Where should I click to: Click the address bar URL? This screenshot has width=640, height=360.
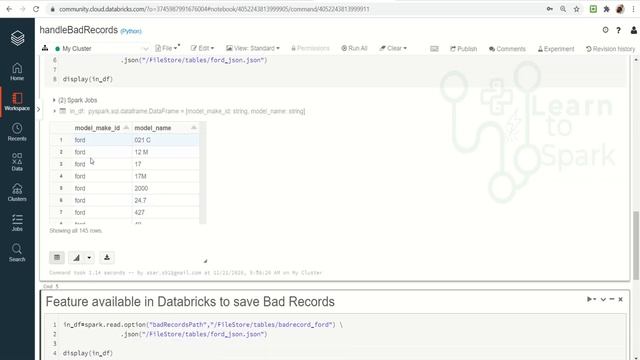(x=214, y=9)
